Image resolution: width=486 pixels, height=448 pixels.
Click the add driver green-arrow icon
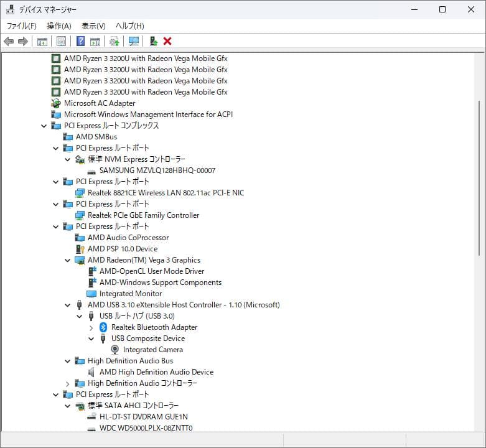tap(154, 41)
